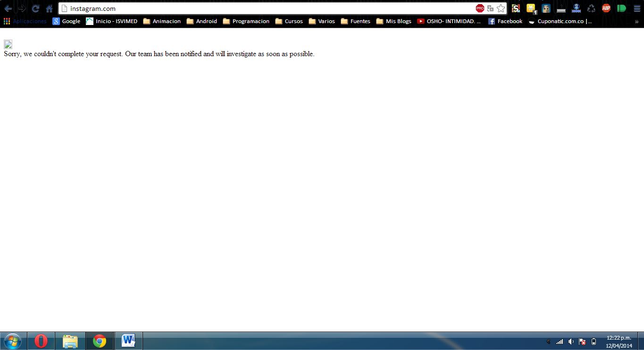This screenshot has height=350, width=644.
Task: Bookmark this page with the star icon
Action: click(501, 8)
